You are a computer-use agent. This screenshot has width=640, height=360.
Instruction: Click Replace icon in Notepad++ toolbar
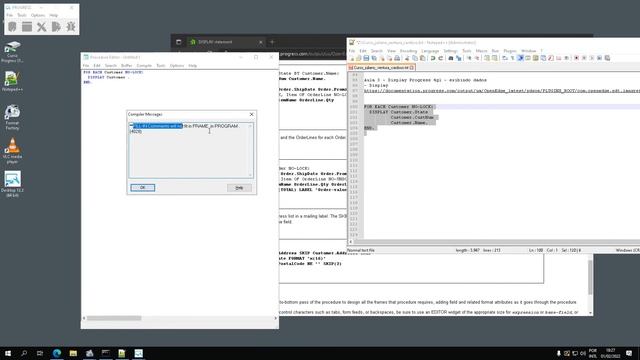pyautogui.click(x=458, y=58)
